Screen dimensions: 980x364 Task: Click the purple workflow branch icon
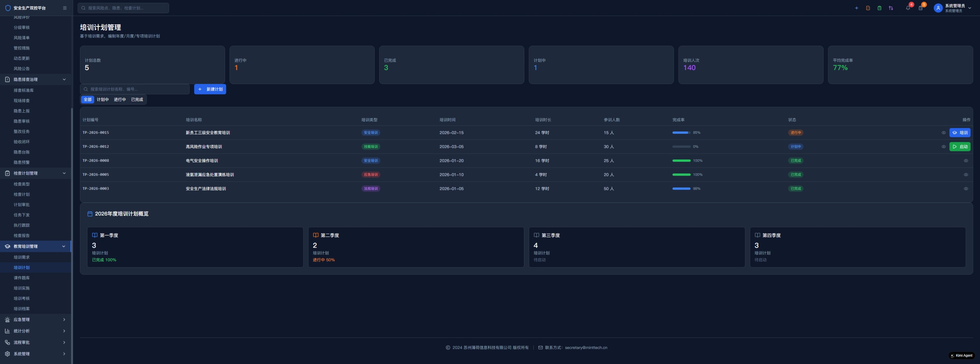(891, 8)
